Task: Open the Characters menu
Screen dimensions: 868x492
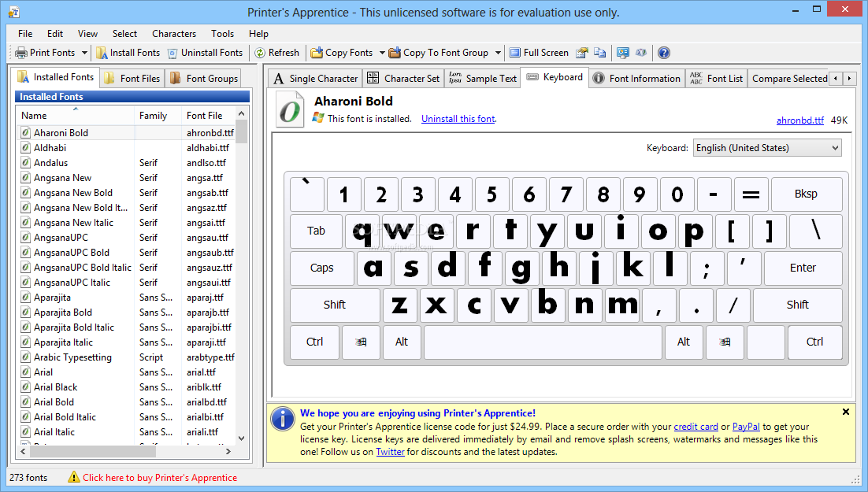Action: [174, 34]
